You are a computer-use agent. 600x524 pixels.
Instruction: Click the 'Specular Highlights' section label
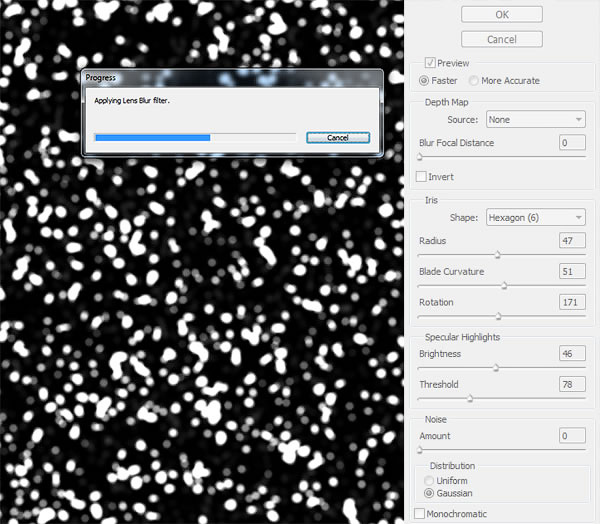(x=463, y=337)
